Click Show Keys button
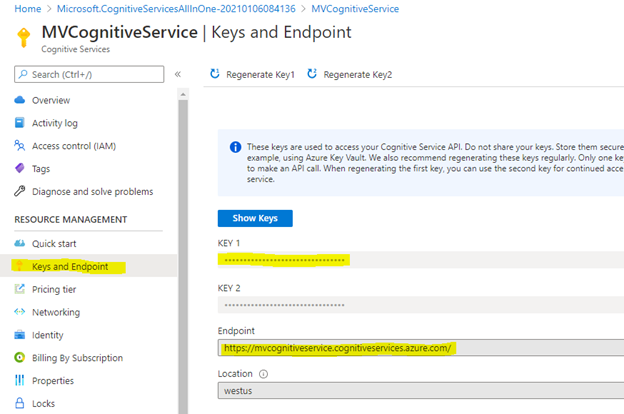Viewport: 624px width, 414px height. (x=255, y=218)
